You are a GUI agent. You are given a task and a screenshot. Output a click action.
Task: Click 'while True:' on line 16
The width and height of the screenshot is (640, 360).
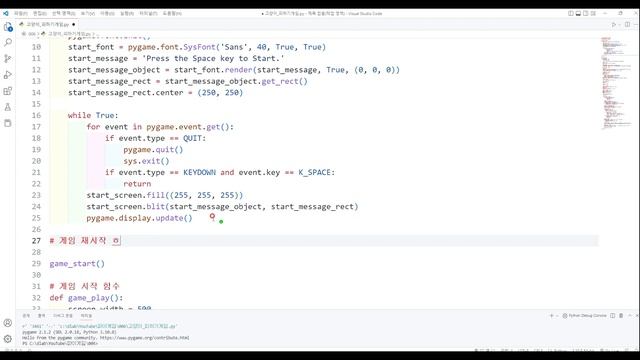pyautogui.click(x=93, y=116)
